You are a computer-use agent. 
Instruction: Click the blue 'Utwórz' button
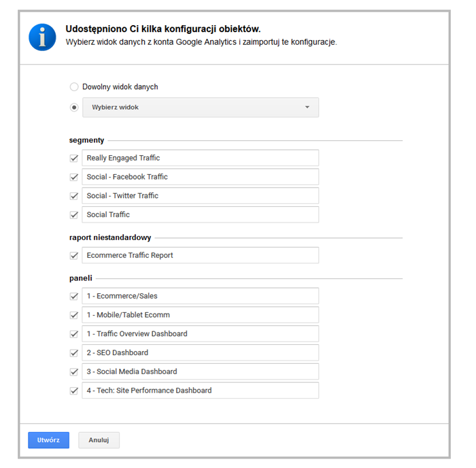(x=48, y=440)
